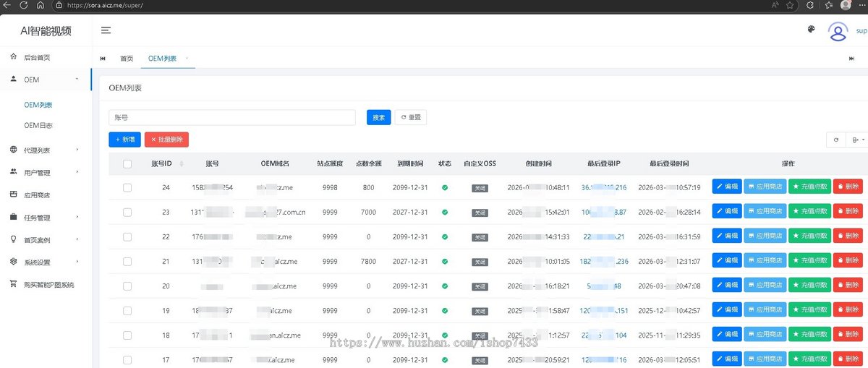Go back with browser back arrow
This screenshot has width=868, height=368.
tap(7, 5)
